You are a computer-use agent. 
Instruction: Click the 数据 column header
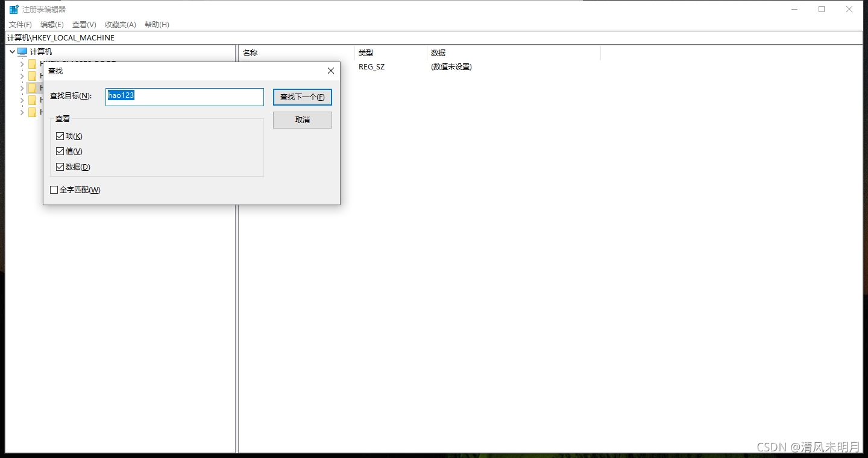tap(514, 53)
